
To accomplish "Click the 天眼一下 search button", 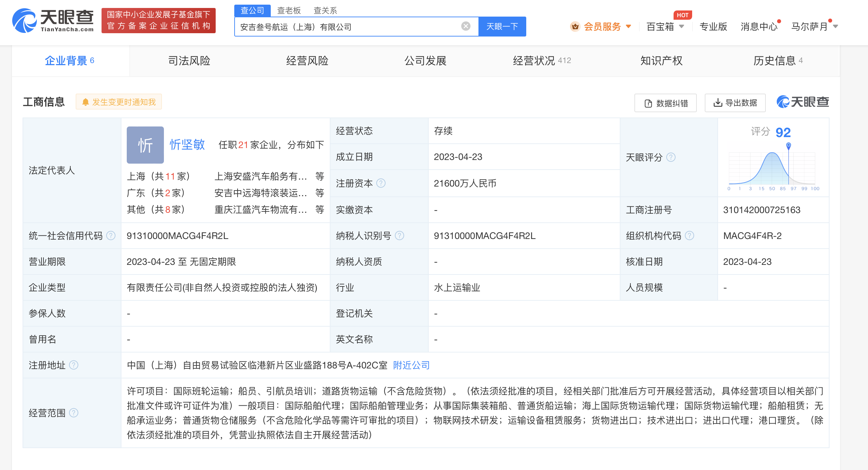I will pos(502,26).
